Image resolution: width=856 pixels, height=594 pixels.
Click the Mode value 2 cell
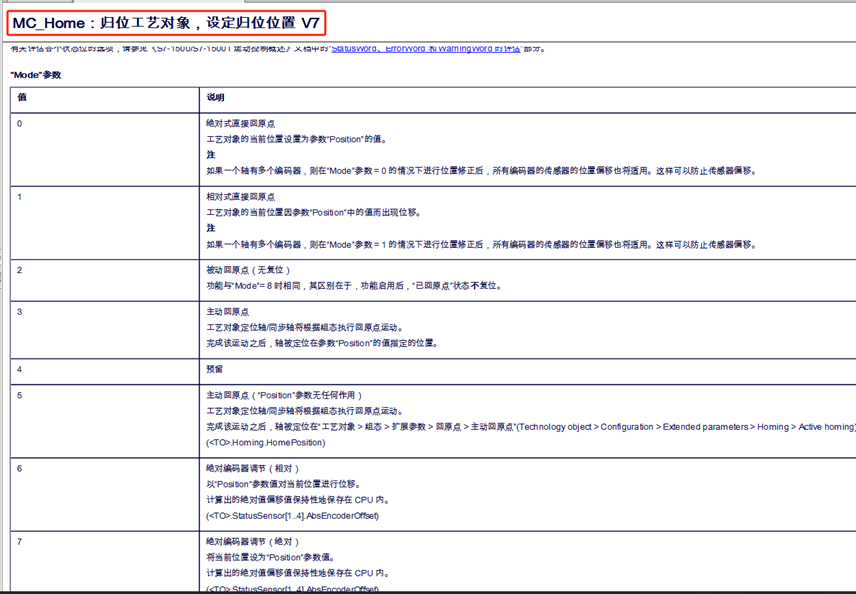pos(20,270)
